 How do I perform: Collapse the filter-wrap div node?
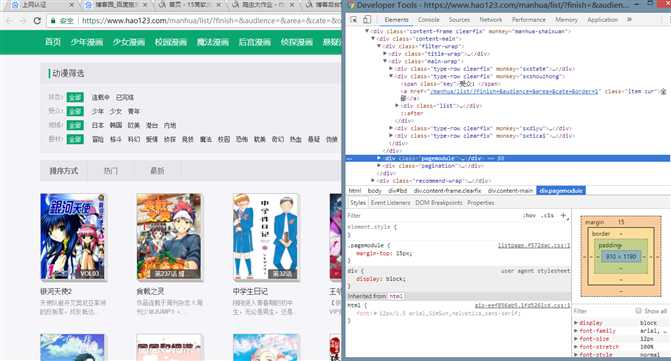point(379,46)
